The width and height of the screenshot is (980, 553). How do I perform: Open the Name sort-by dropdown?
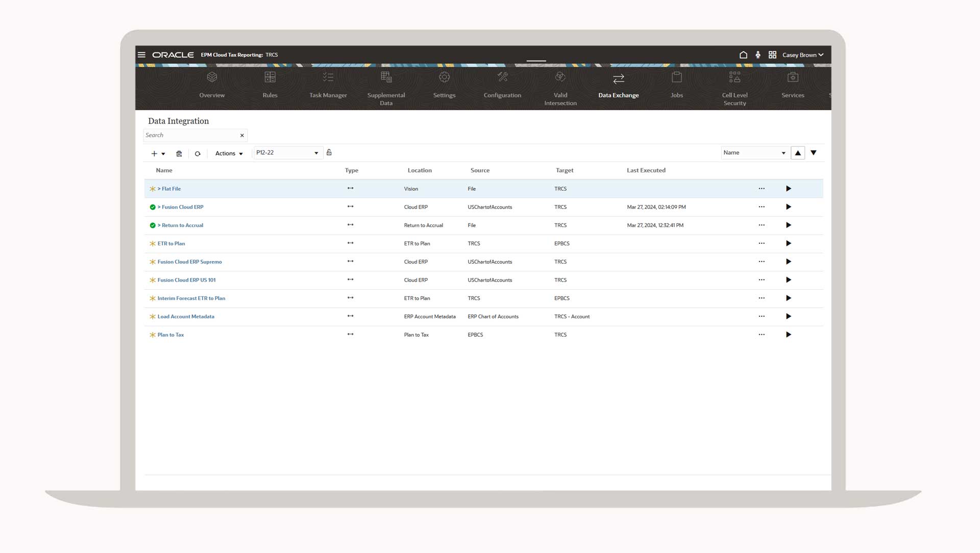pos(754,153)
